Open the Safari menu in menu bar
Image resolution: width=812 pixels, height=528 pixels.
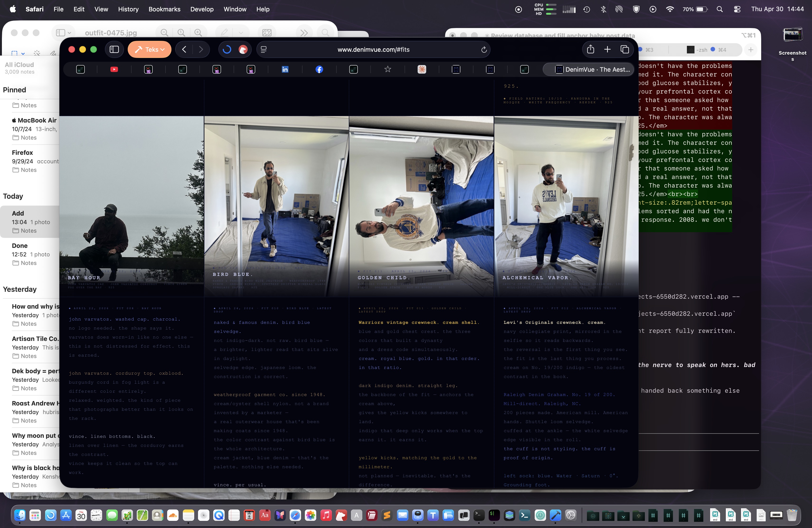[x=34, y=9]
